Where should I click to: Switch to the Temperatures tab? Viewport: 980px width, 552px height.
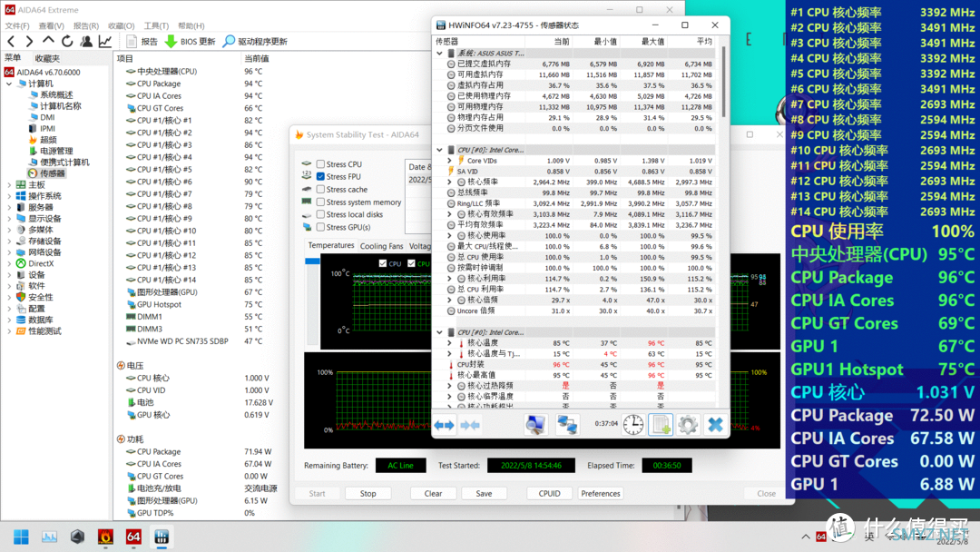(x=330, y=246)
